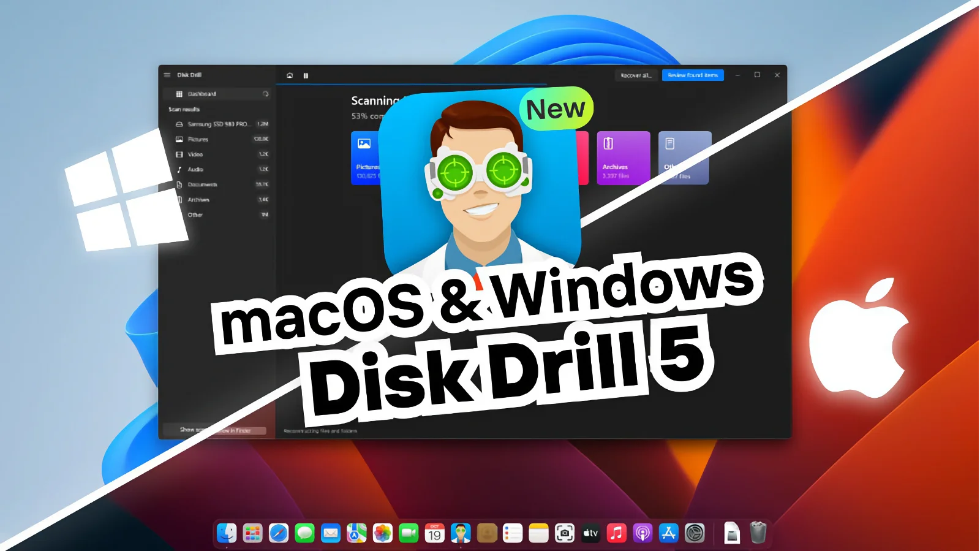This screenshot has width=980, height=551.
Task: Open Podcasts from the dock
Action: click(643, 533)
